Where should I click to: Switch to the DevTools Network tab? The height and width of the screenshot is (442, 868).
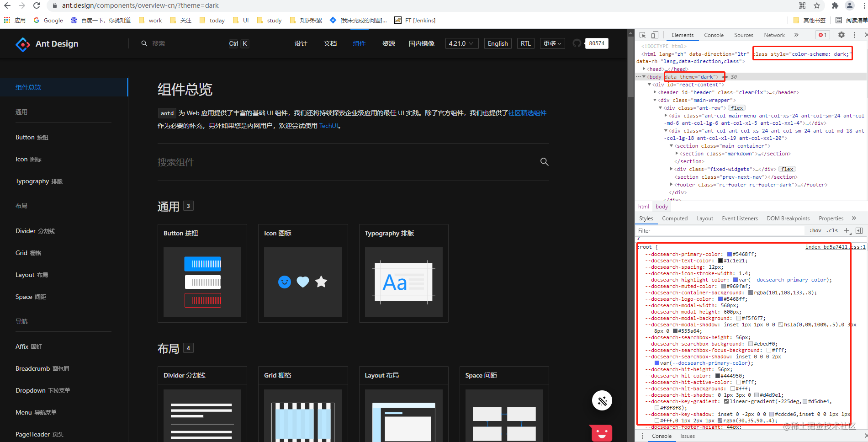point(774,35)
